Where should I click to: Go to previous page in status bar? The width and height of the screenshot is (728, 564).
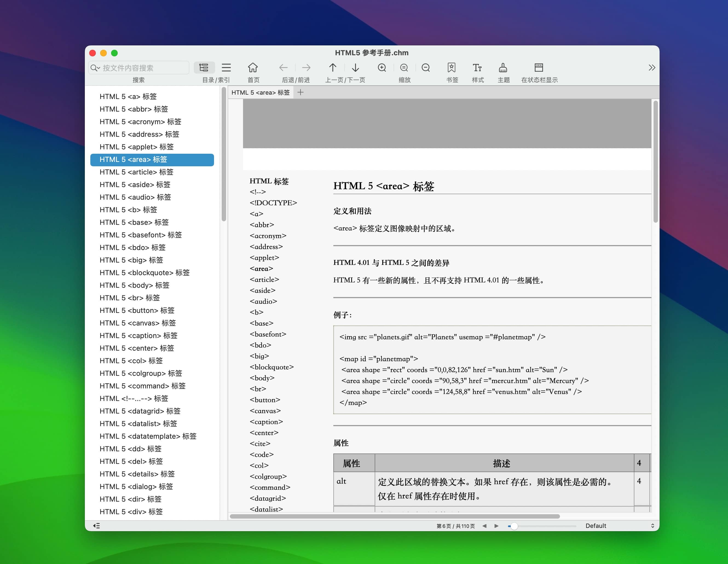coord(484,526)
